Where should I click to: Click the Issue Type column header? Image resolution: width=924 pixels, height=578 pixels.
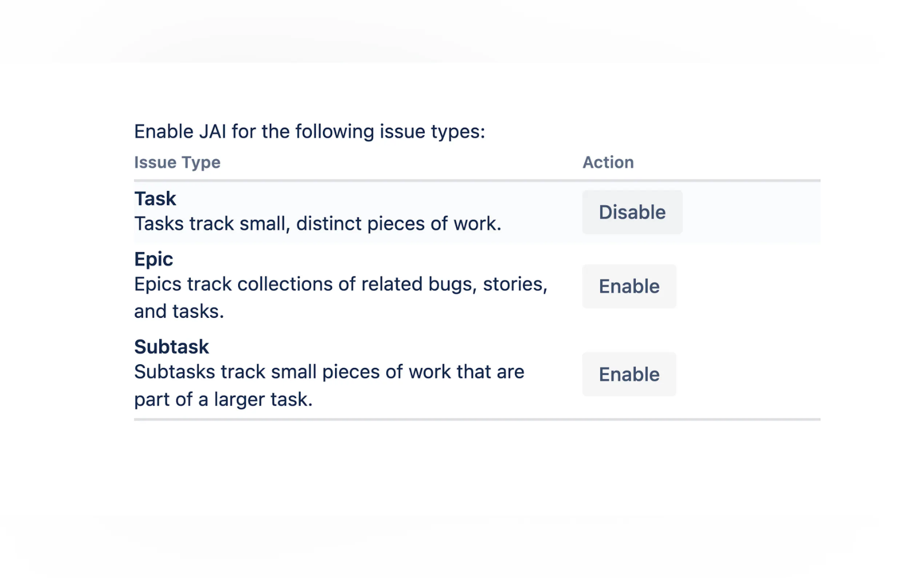pos(177,162)
